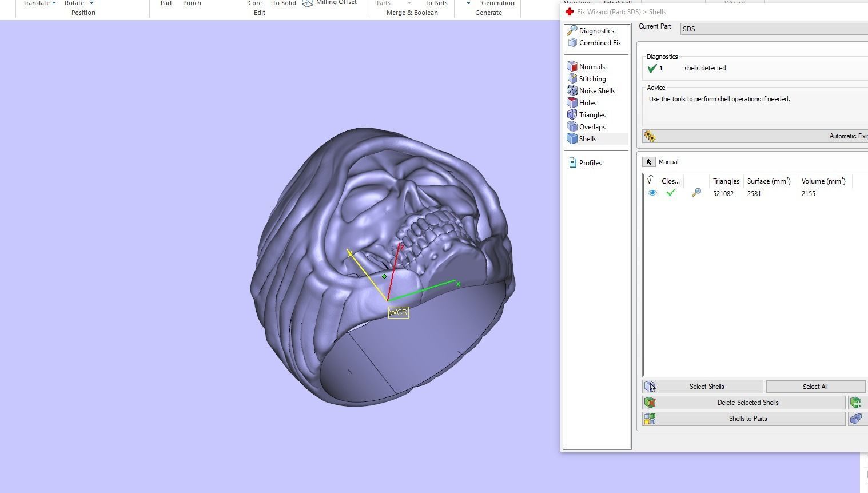Click the green origin point in the viewport

[384, 276]
